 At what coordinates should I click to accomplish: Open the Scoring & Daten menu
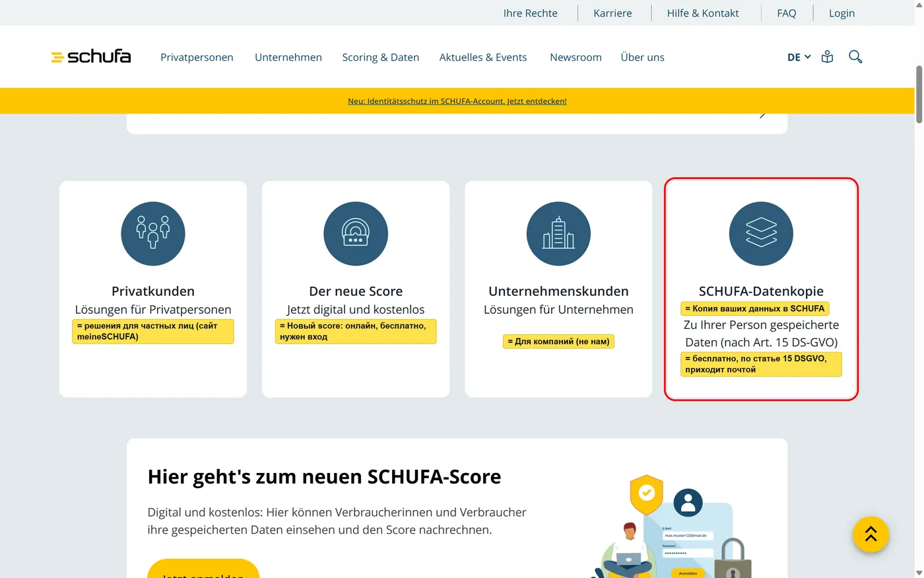pos(381,57)
